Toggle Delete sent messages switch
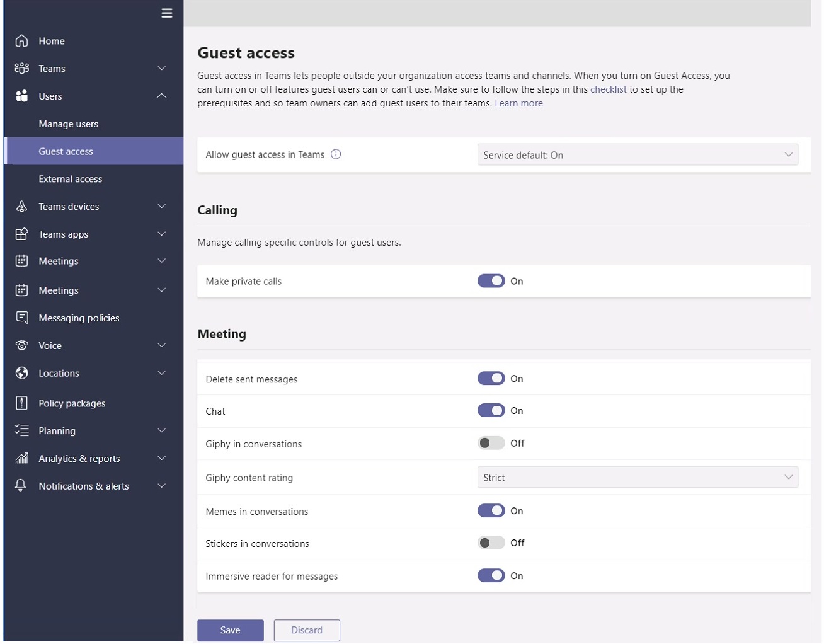 click(x=491, y=379)
